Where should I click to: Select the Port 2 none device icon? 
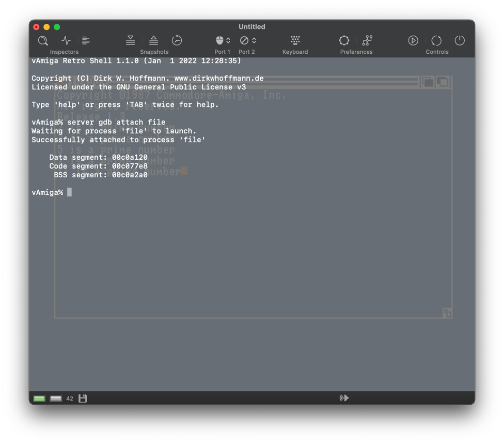tap(244, 40)
